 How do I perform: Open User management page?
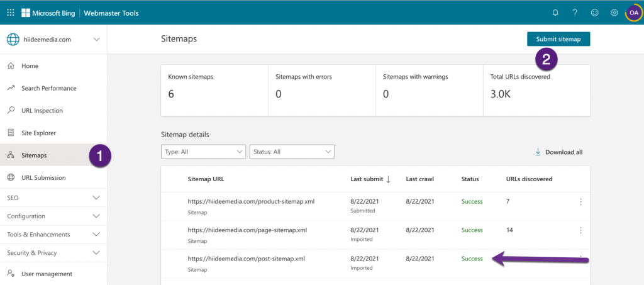(x=53, y=274)
